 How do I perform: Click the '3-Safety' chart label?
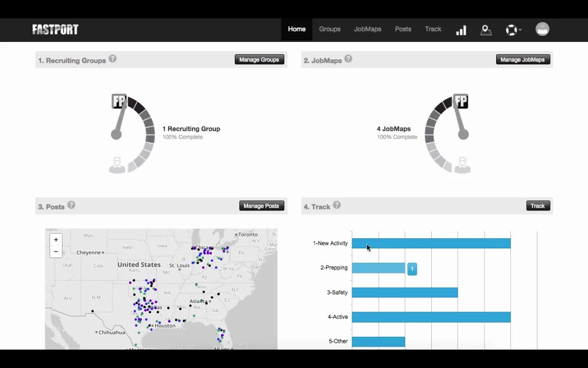coord(337,292)
